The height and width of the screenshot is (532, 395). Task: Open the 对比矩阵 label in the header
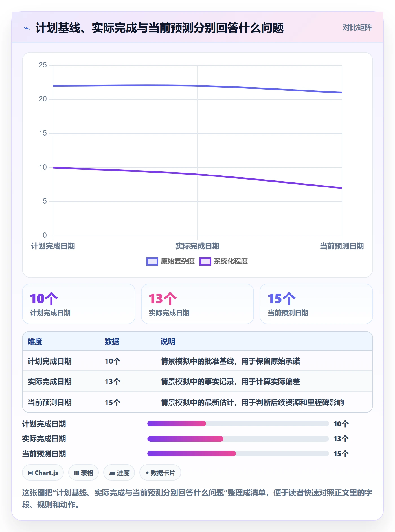[x=357, y=28]
